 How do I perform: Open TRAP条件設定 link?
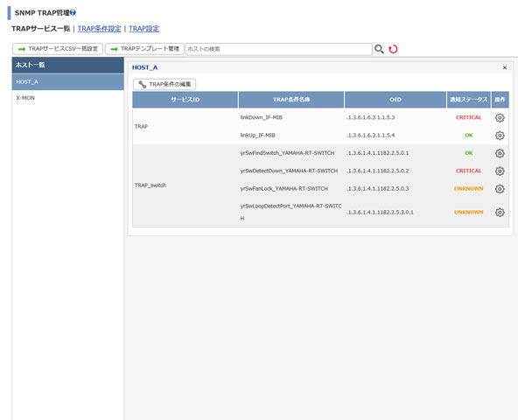point(100,29)
